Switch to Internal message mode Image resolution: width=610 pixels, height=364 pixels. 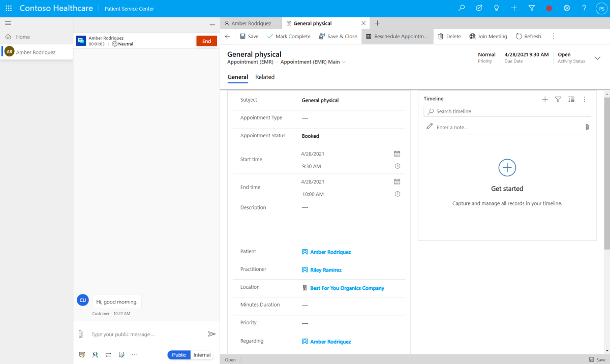point(202,355)
